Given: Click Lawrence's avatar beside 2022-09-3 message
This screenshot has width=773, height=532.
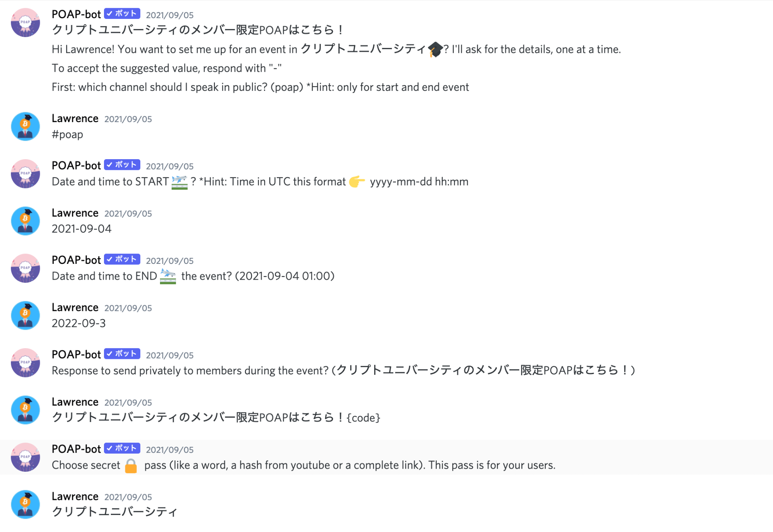Looking at the screenshot, I should [x=26, y=315].
